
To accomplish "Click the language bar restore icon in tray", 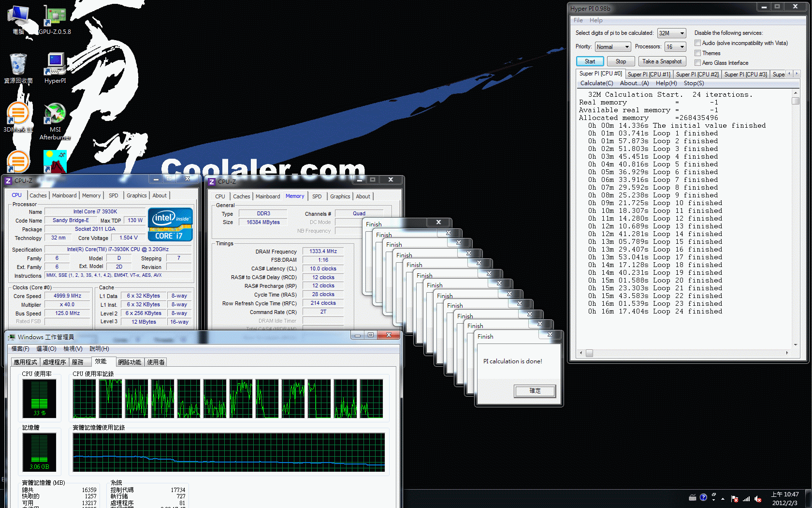I will point(714,494).
